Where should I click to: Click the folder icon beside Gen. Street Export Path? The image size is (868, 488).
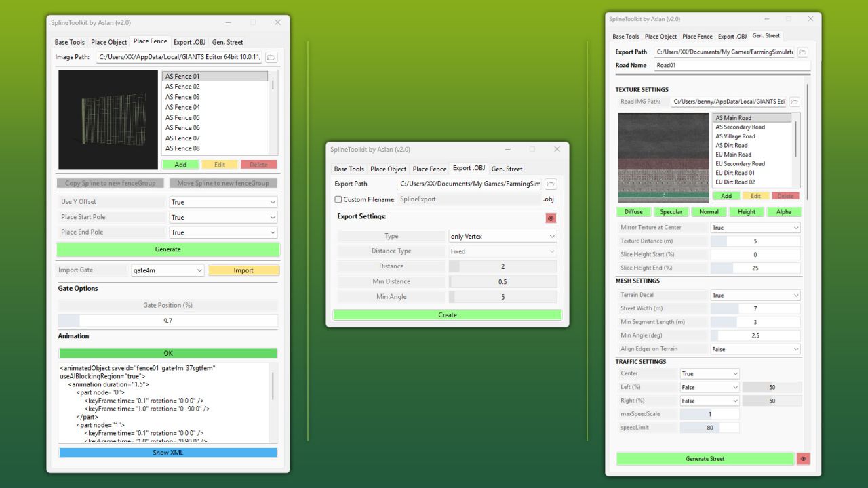tap(802, 52)
